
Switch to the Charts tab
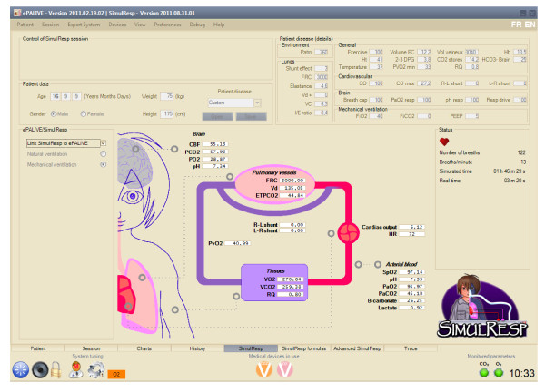[x=144, y=348]
